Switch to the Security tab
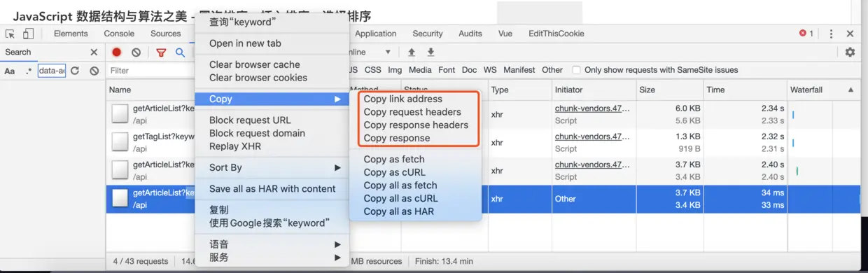Image resolution: width=868 pixels, height=273 pixels. [x=428, y=34]
